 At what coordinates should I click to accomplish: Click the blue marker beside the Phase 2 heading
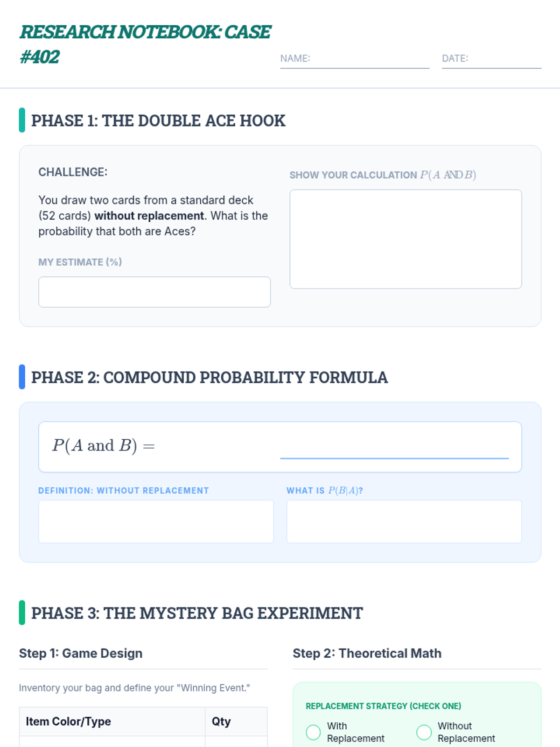tap(22, 377)
